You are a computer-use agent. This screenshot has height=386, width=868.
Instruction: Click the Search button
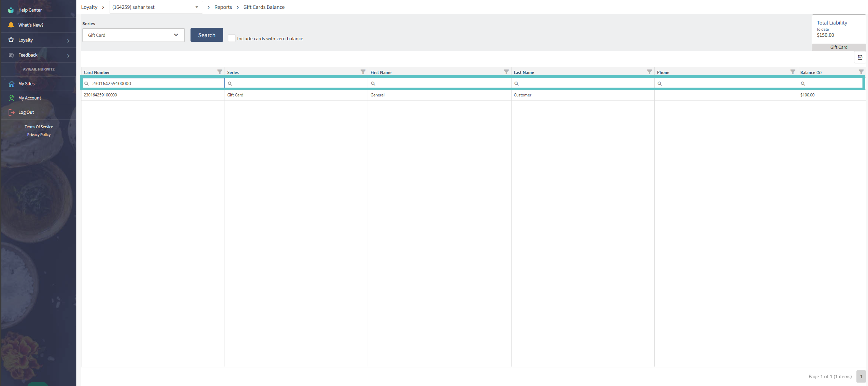(x=207, y=35)
